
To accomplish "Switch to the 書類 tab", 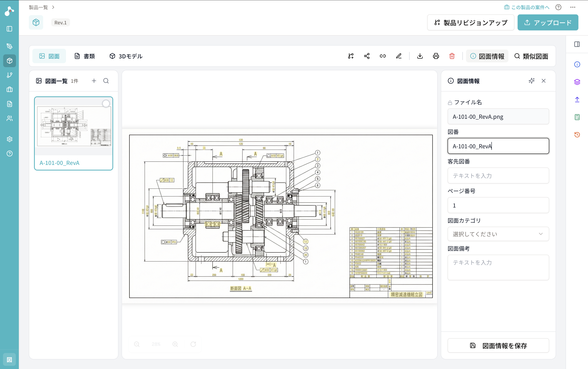I will click(x=84, y=56).
